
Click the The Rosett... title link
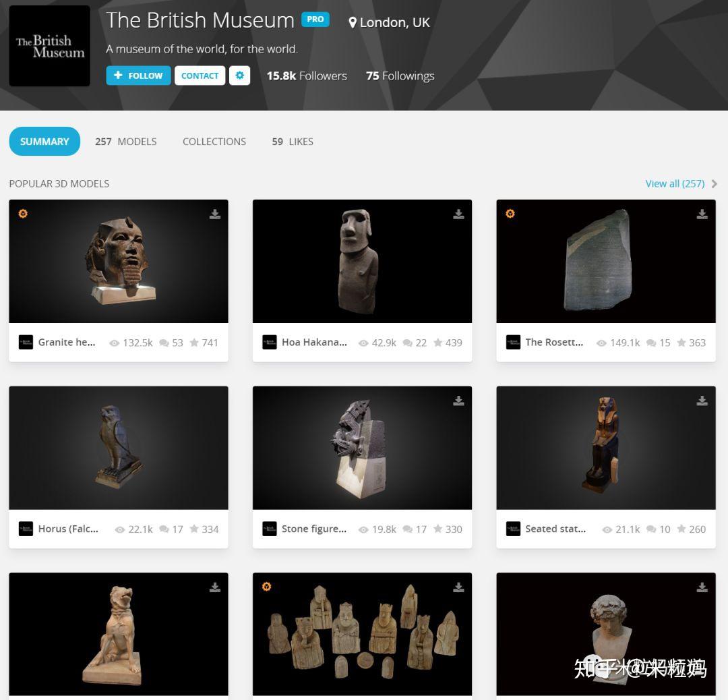click(x=554, y=343)
